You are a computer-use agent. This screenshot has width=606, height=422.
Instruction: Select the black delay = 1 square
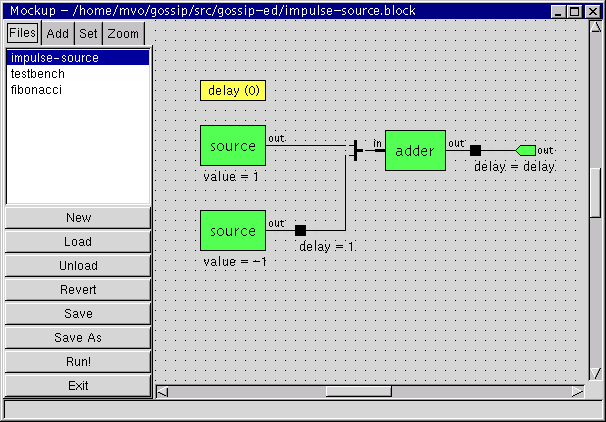coord(300,231)
